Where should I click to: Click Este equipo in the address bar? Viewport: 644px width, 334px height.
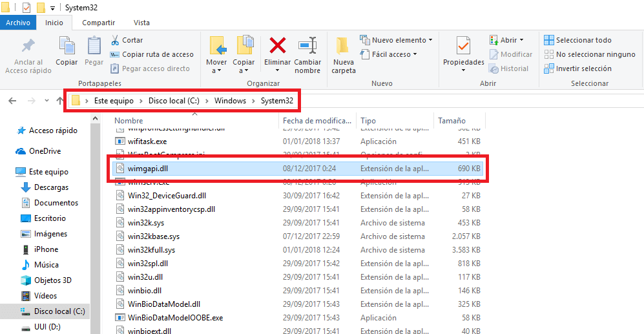[114, 101]
